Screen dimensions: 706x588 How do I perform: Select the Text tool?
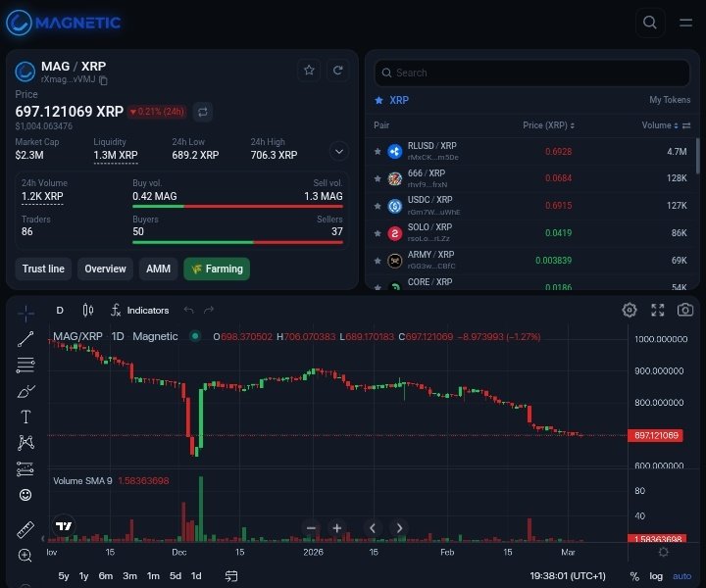[x=25, y=417]
